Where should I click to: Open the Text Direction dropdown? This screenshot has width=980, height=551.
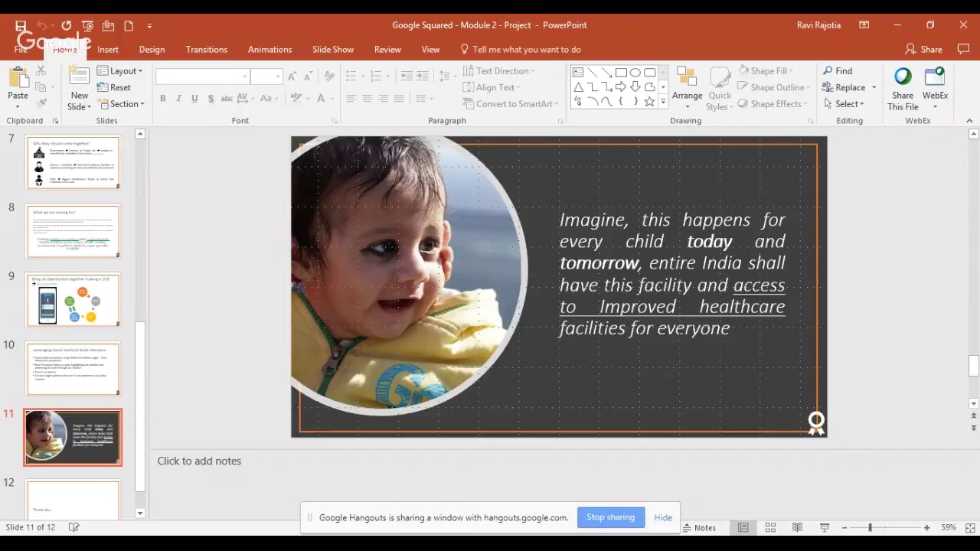(499, 71)
